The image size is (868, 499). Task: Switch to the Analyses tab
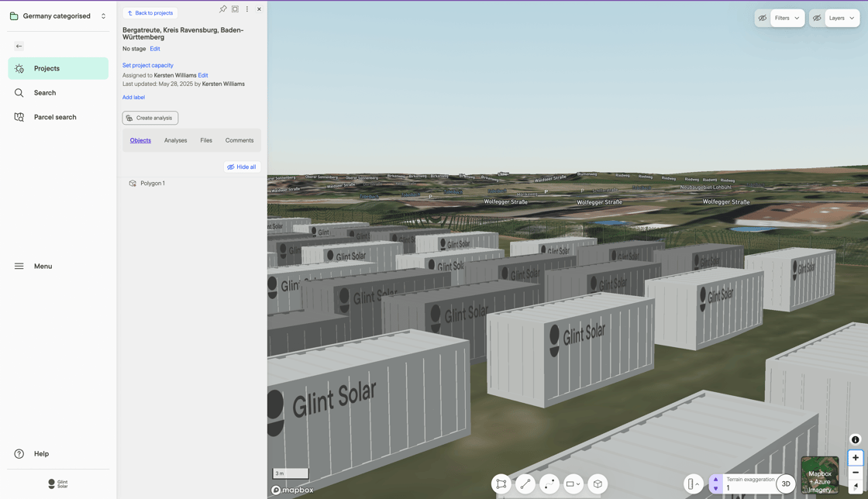click(175, 140)
